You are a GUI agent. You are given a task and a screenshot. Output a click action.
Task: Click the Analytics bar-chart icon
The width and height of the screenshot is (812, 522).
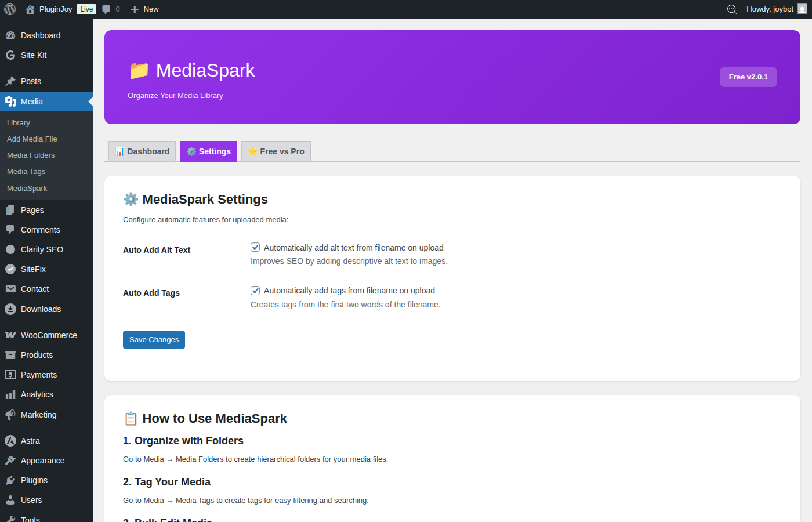(10, 394)
